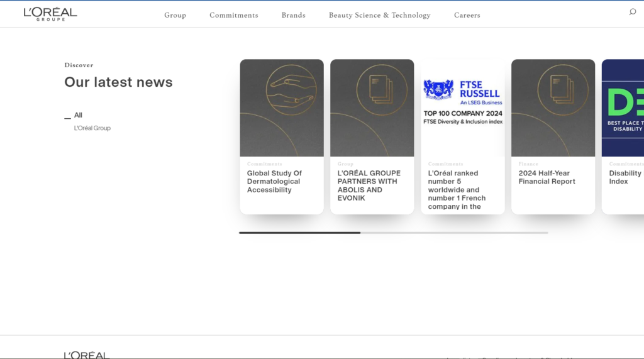Screen dimensions: 644x359
Task: Click the L'Oréal footer logo
Action: point(87,355)
